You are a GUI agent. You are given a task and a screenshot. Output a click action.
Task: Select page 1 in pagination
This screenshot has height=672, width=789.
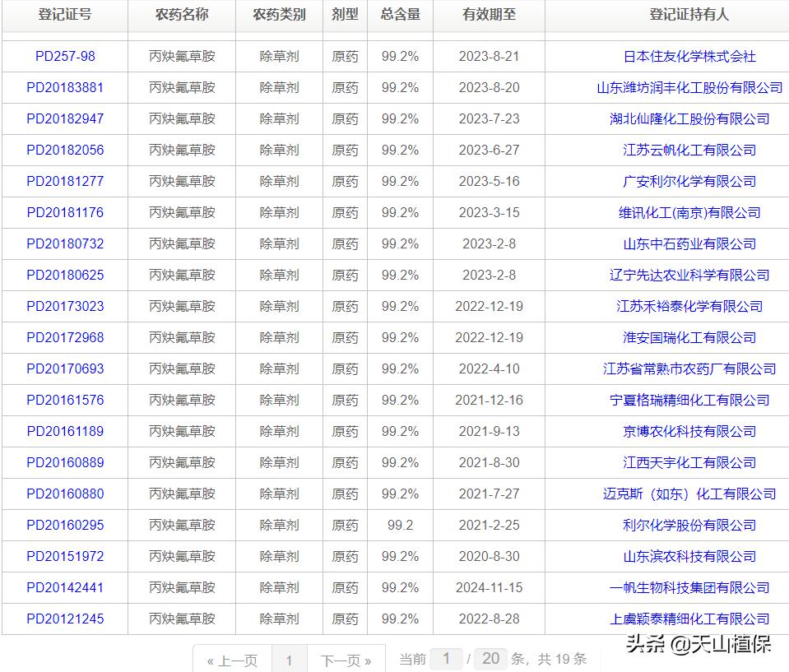289,660
